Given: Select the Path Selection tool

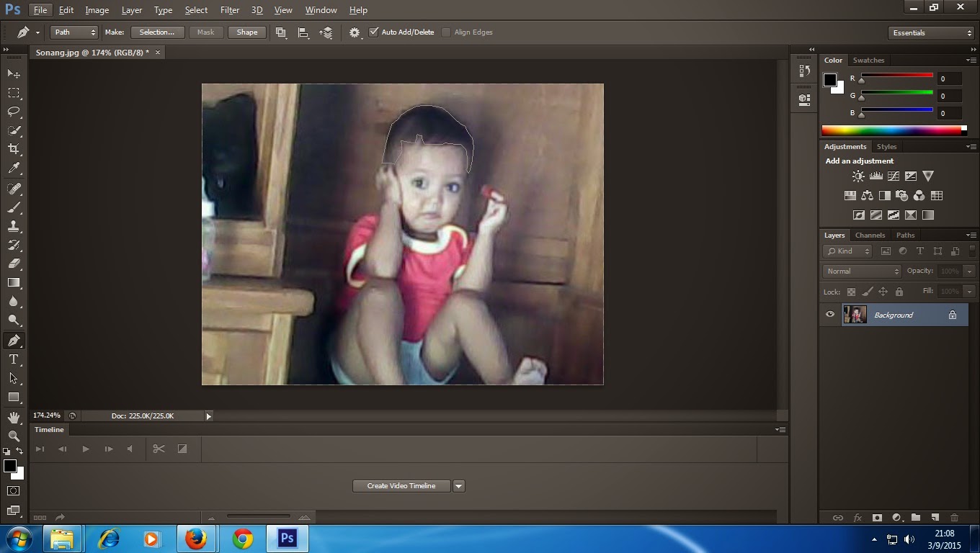Looking at the screenshot, I should point(14,378).
